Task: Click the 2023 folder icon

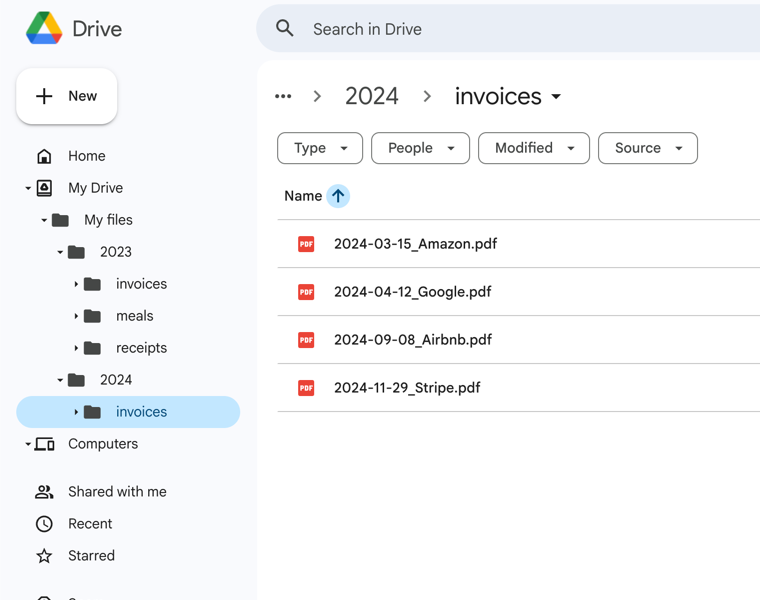Action: [x=76, y=252]
